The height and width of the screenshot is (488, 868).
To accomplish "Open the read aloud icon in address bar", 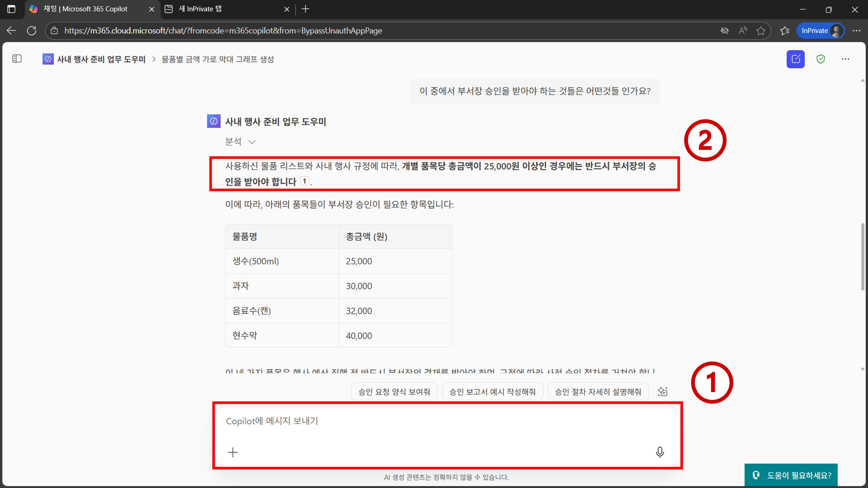I will pyautogui.click(x=743, y=31).
